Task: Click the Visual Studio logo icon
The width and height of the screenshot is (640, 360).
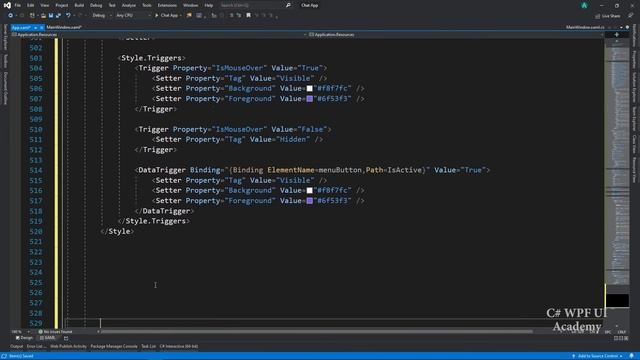Action: 7,5
